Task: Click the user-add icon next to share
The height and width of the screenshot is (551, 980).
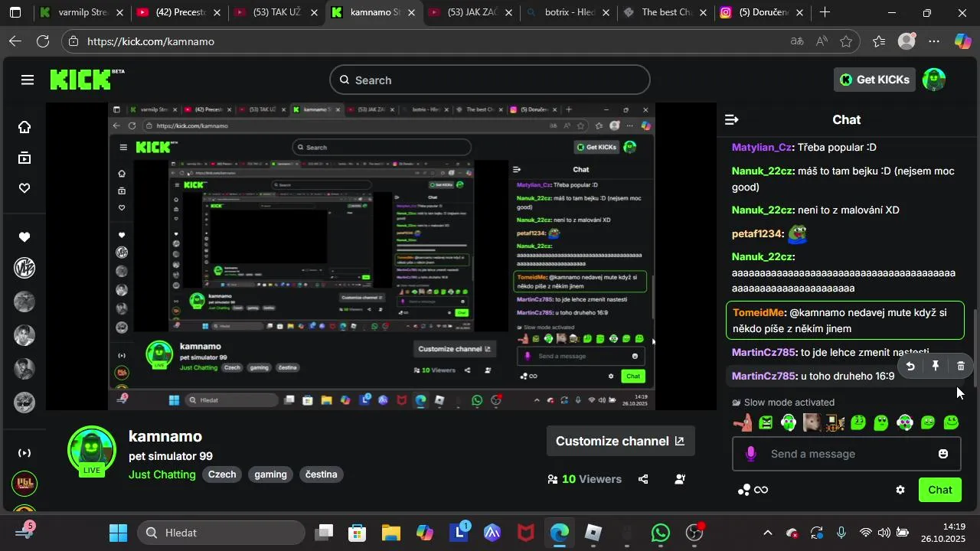Action: (x=680, y=479)
